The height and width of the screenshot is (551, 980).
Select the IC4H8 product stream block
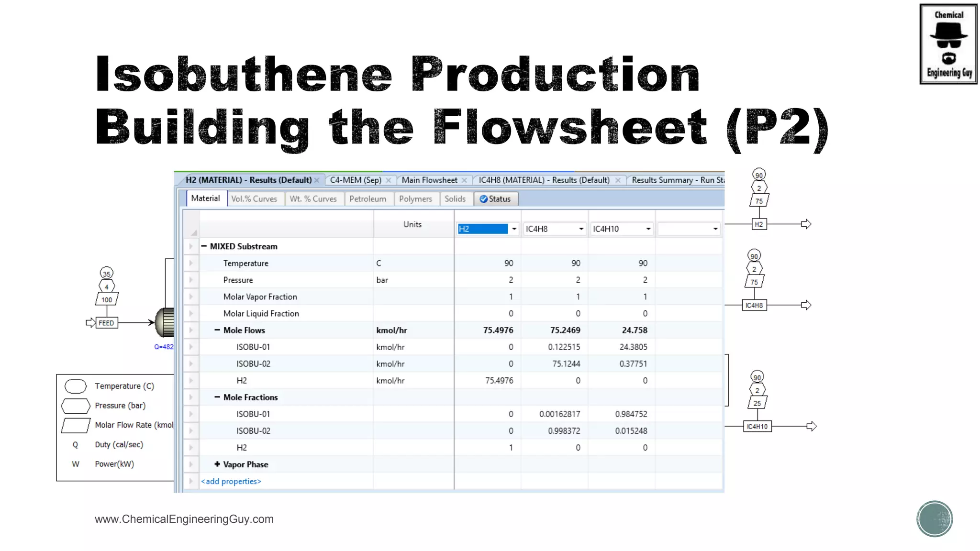pos(754,305)
